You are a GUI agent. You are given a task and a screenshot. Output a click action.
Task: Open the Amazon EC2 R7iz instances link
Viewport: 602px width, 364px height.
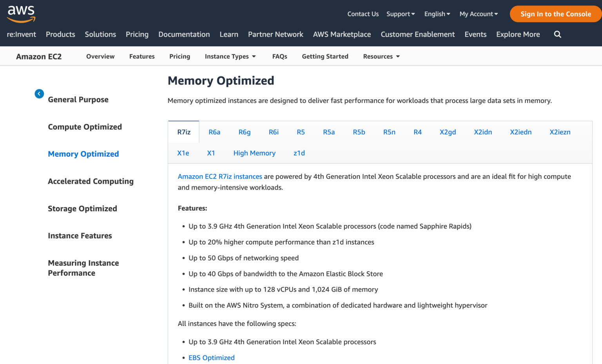pos(220,176)
